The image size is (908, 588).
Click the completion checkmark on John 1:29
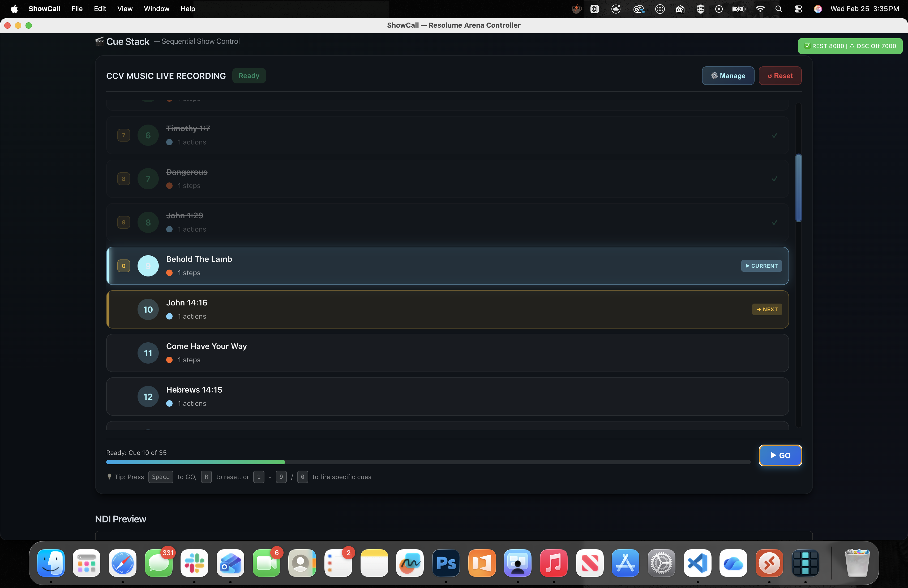pos(774,222)
